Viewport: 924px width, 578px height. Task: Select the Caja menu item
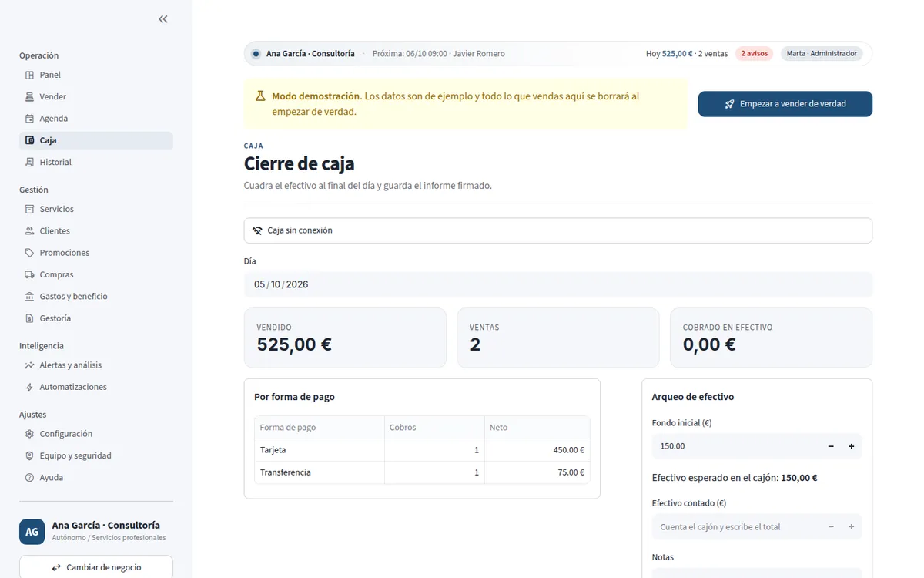pyautogui.click(x=96, y=140)
